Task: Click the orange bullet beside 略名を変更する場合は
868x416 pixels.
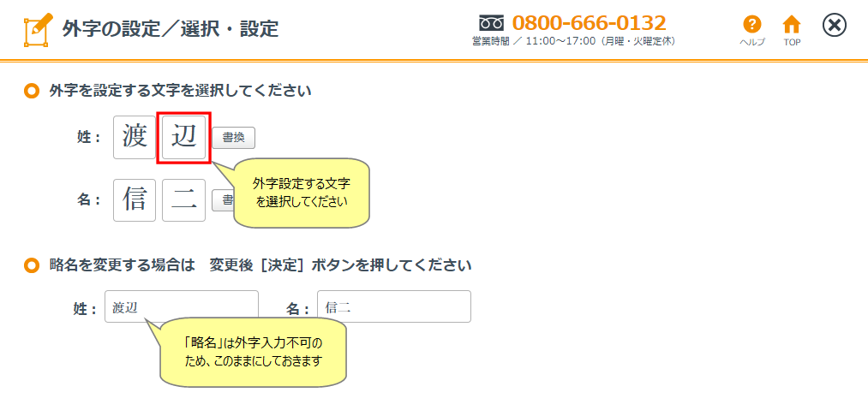Action: pos(33,265)
